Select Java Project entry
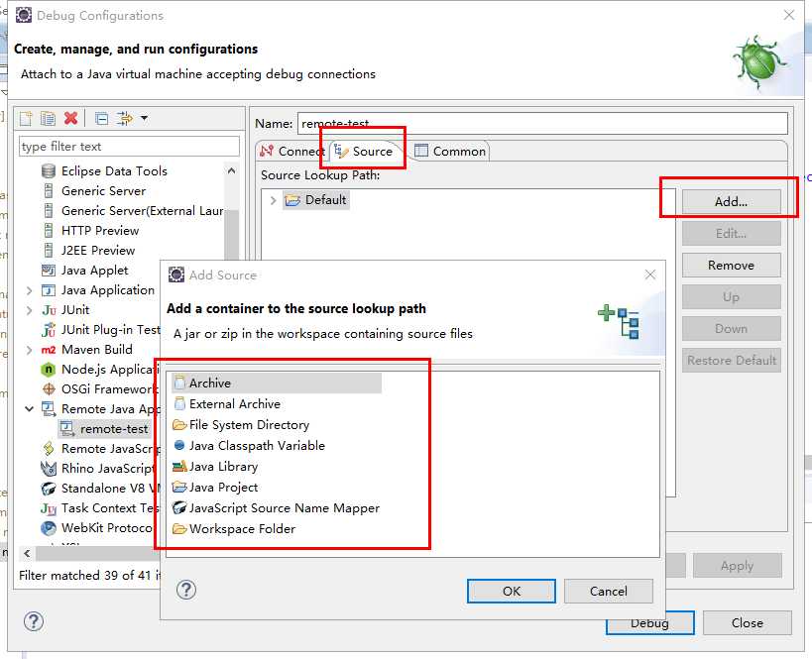812x659 pixels. pyautogui.click(x=215, y=488)
